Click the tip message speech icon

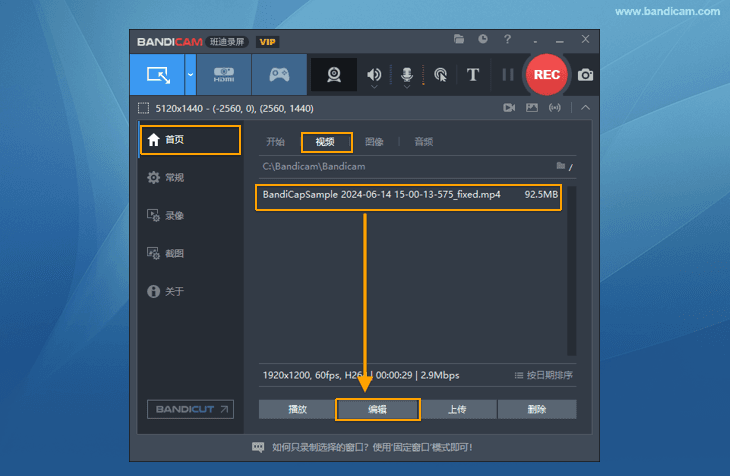(x=258, y=448)
